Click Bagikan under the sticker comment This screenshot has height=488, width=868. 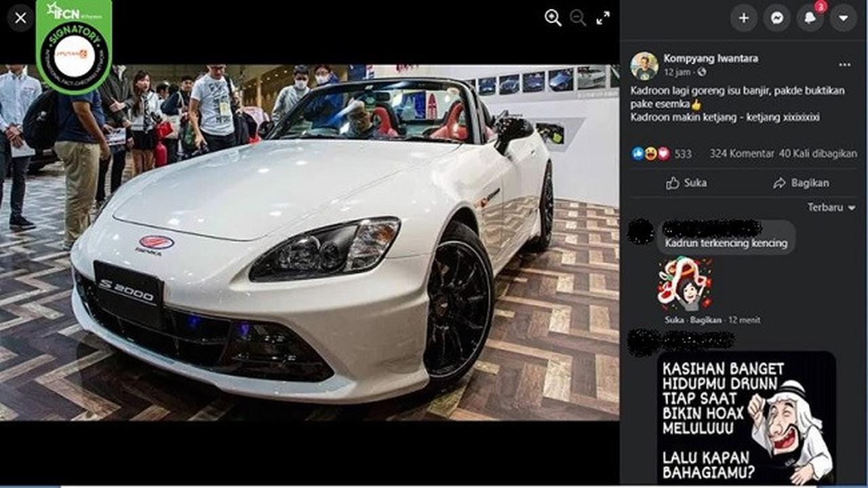pyautogui.click(x=705, y=320)
